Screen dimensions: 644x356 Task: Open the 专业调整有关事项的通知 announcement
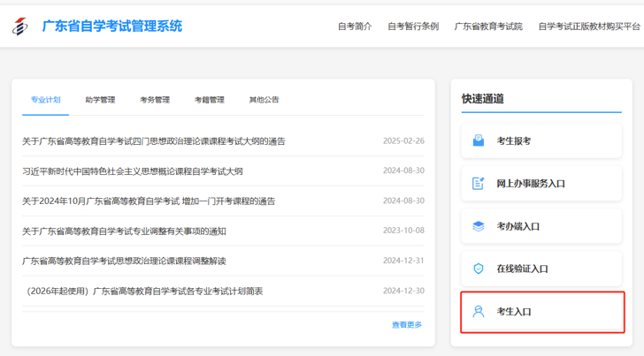point(124,231)
